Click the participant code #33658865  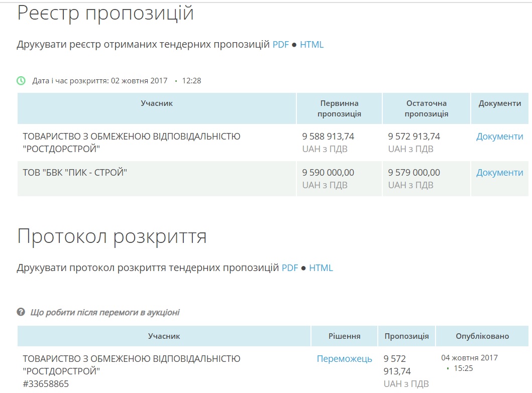pos(46,384)
